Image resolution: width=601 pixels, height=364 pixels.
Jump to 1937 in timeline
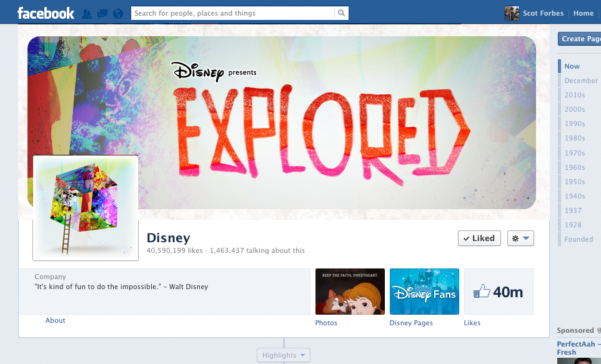coord(573,211)
